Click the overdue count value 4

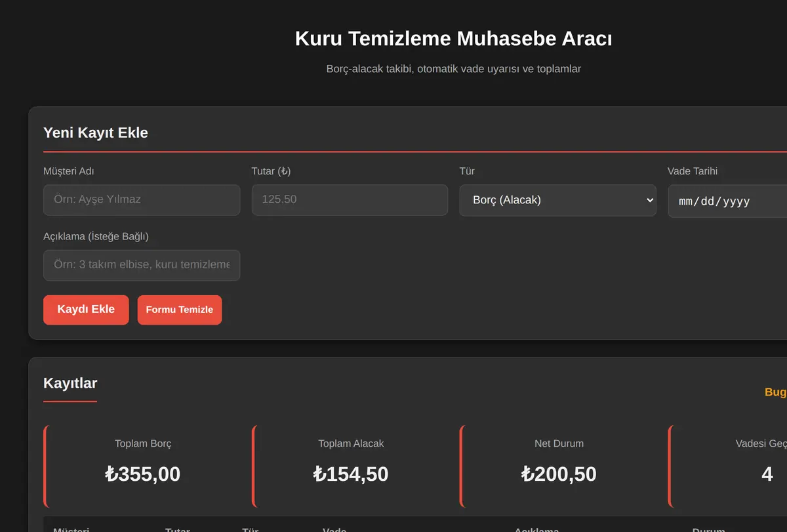[767, 474]
